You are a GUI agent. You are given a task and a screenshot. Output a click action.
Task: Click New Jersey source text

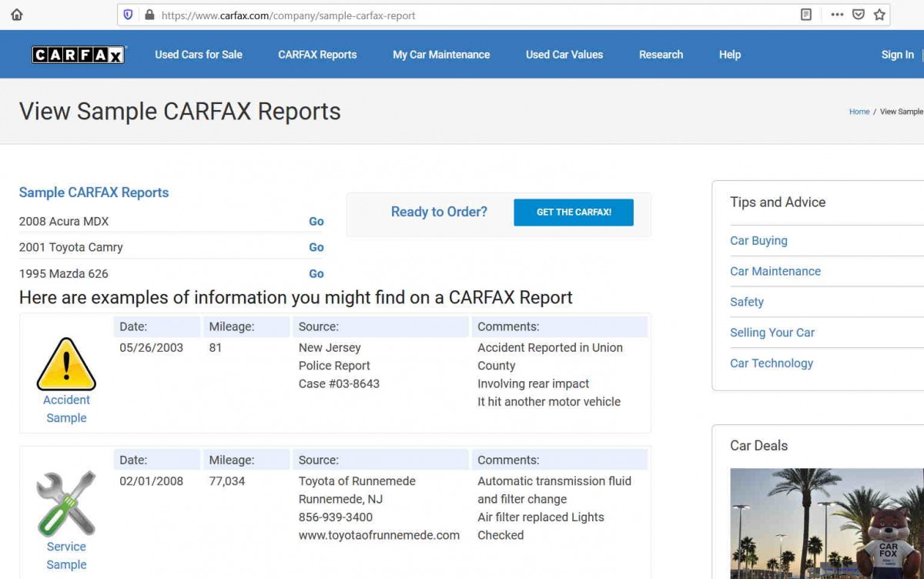click(x=330, y=347)
